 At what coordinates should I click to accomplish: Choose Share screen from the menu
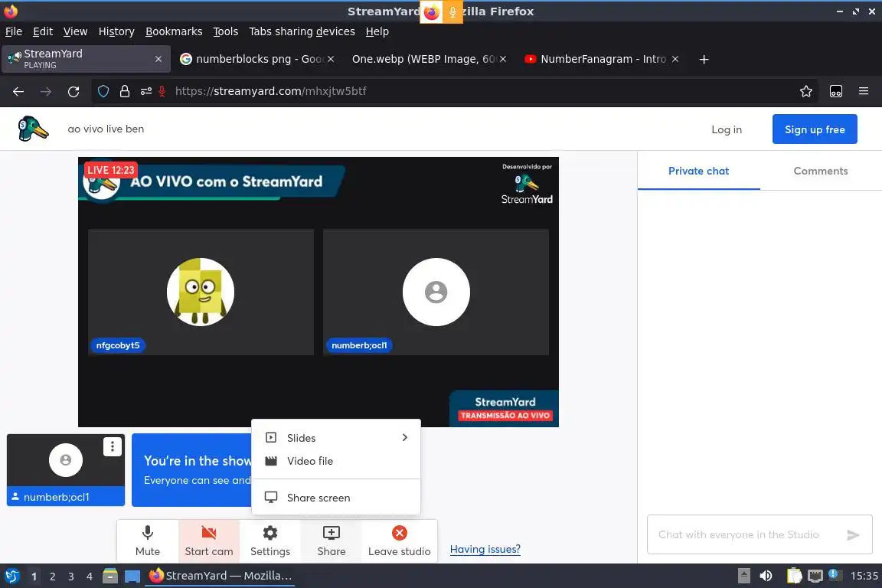336,498
